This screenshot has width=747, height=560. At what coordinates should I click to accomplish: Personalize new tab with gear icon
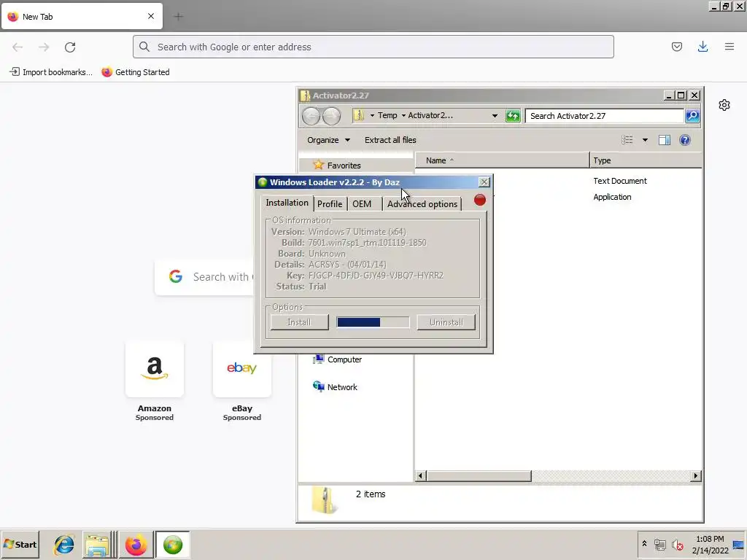click(x=724, y=105)
